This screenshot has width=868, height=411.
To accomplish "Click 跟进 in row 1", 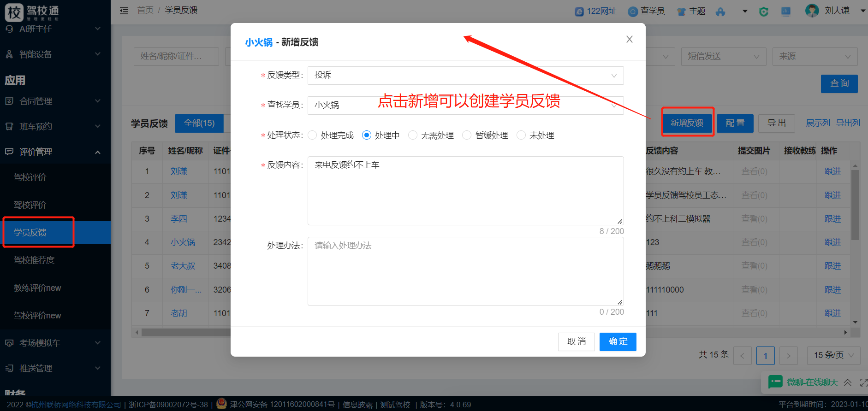I will [833, 171].
